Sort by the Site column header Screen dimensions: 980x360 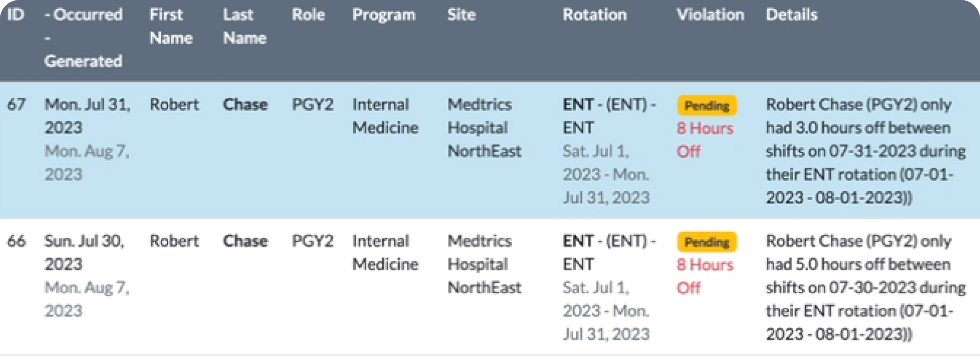[461, 15]
